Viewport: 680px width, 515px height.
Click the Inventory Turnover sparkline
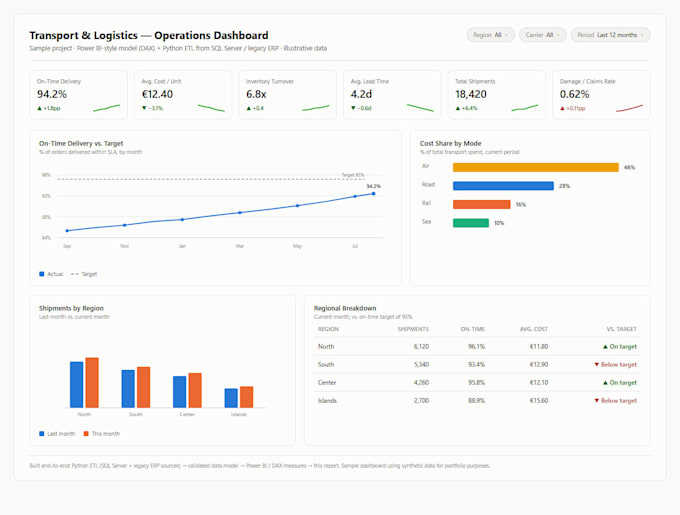316,108
